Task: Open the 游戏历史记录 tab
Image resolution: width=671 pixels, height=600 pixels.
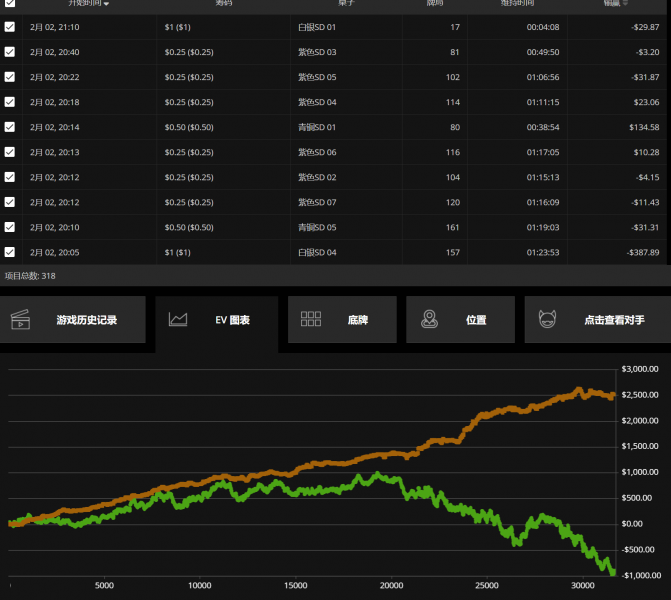Action: (86, 320)
